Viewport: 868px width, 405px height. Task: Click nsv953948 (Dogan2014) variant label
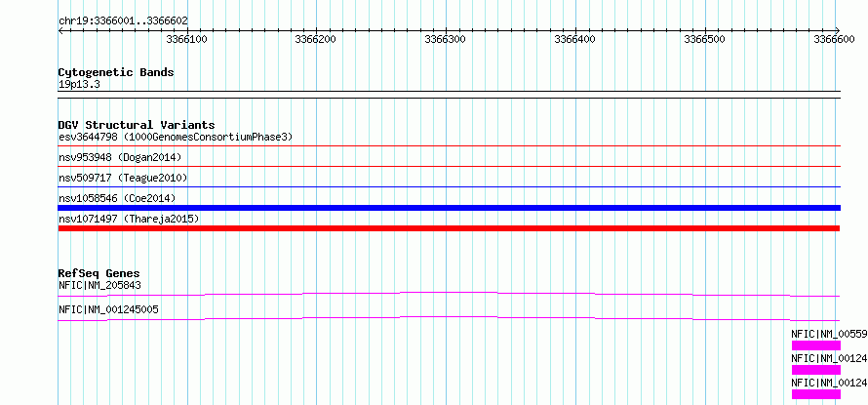point(120,157)
